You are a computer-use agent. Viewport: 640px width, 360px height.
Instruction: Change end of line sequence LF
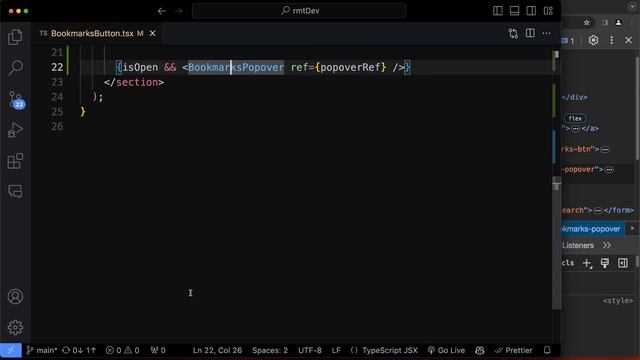(336, 350)
